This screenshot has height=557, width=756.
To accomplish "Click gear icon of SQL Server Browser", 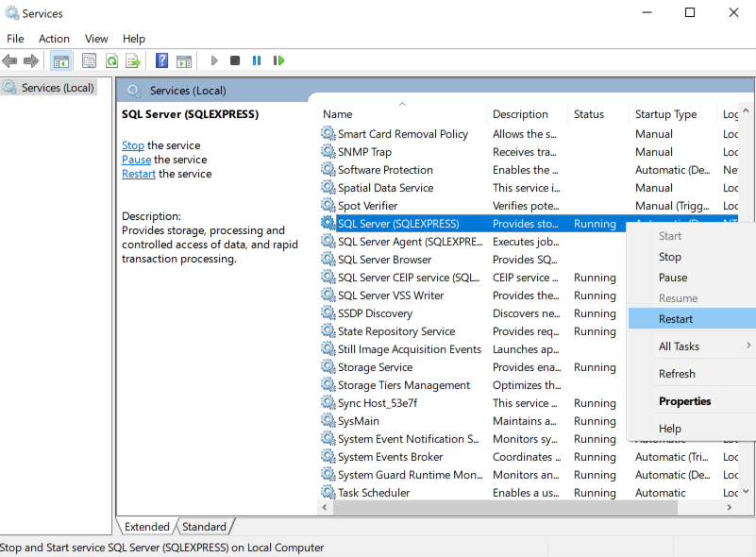I will (x=328, y=259).
